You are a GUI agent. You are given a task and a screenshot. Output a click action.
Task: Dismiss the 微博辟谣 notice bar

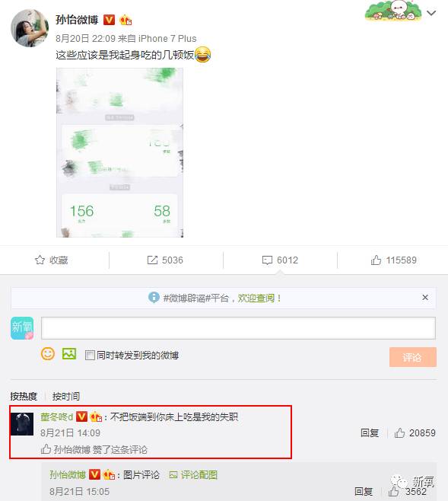[x=425, y=298]
